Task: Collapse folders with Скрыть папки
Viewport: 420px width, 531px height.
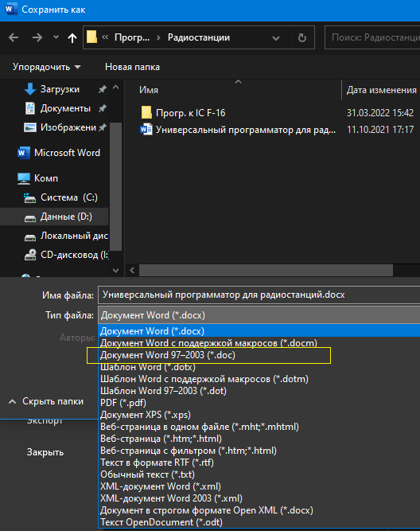Action: 46,401
